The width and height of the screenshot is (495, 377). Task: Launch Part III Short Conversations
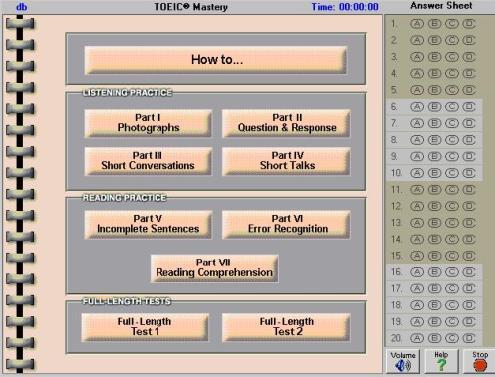[x=148, y=161]
